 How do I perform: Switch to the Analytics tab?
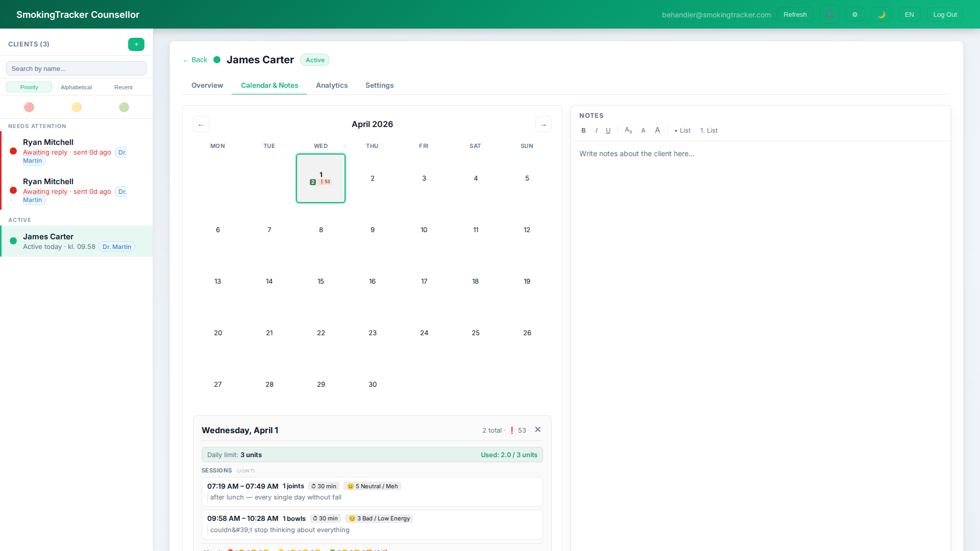[332, 85]
